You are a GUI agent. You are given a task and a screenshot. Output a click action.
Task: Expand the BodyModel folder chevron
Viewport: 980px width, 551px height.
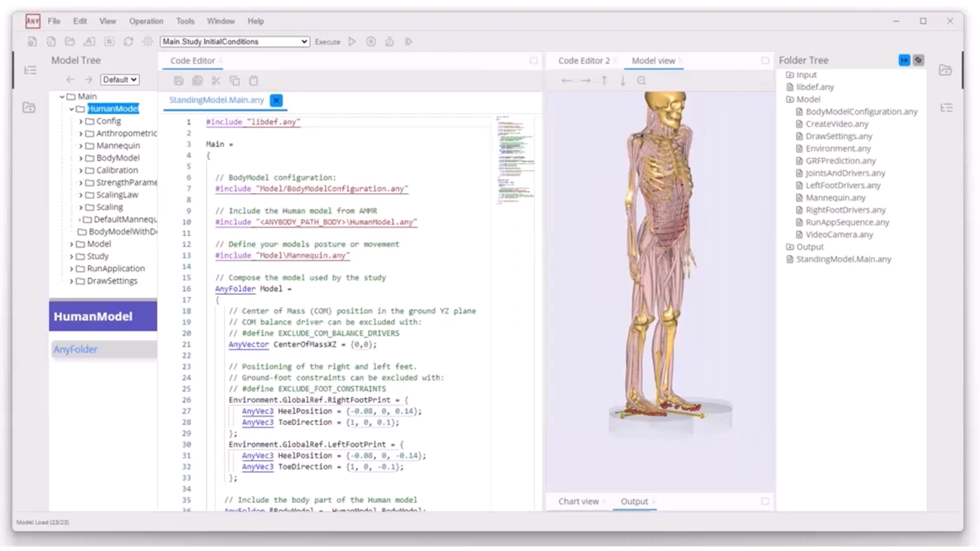[81, 158]
